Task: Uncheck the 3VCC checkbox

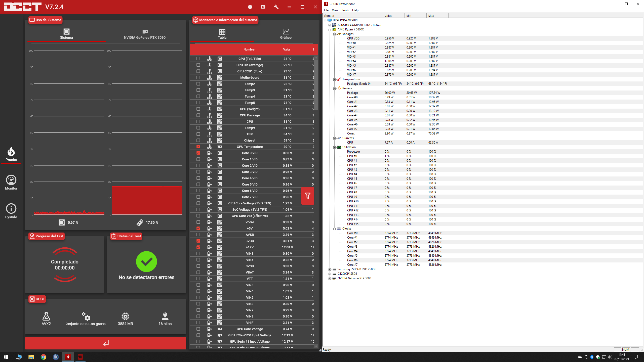Action: pos(198,241)
